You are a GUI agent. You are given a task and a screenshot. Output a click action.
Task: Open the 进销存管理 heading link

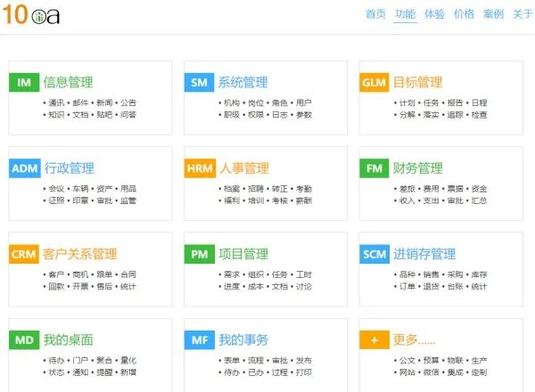tap(424, 255)
